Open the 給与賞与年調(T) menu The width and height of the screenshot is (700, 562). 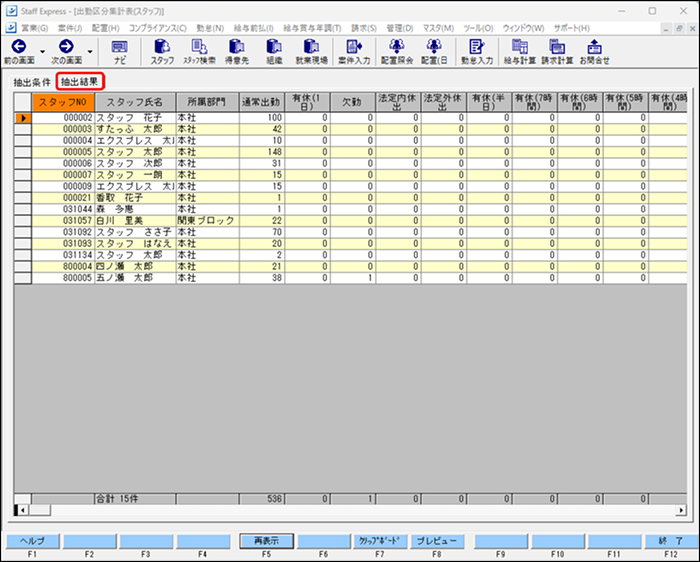pos(312,28)
